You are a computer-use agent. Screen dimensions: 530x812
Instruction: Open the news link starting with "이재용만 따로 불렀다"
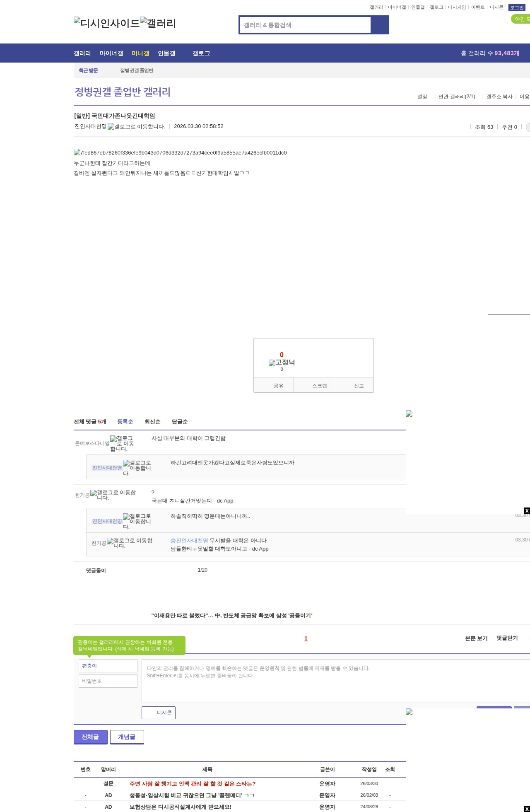232,616
